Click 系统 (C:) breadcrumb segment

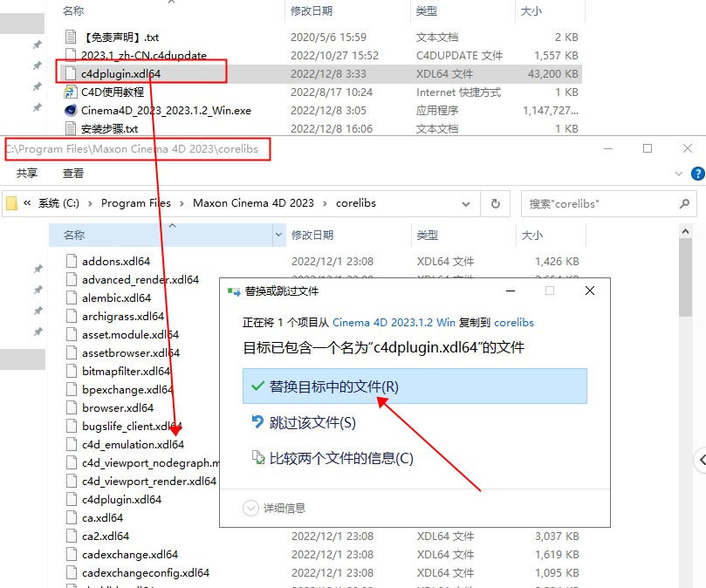tap(58, 203)
